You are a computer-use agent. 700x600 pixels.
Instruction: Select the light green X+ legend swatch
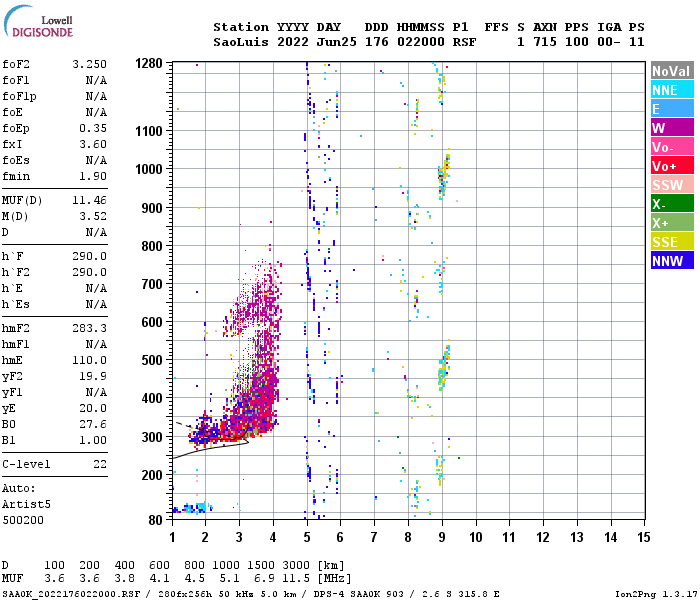coord(672,223)
